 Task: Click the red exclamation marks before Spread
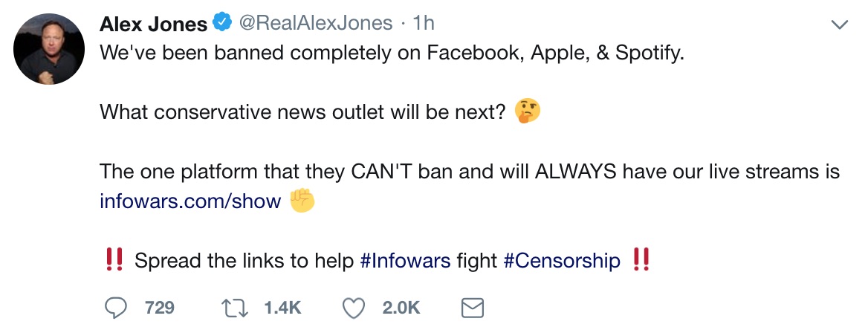(114, 259)
